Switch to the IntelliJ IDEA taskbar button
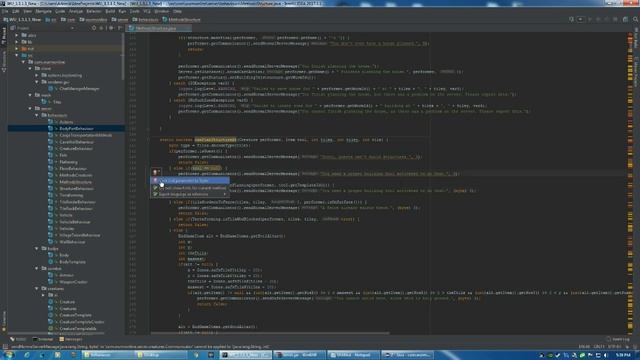 click(245, 355)
